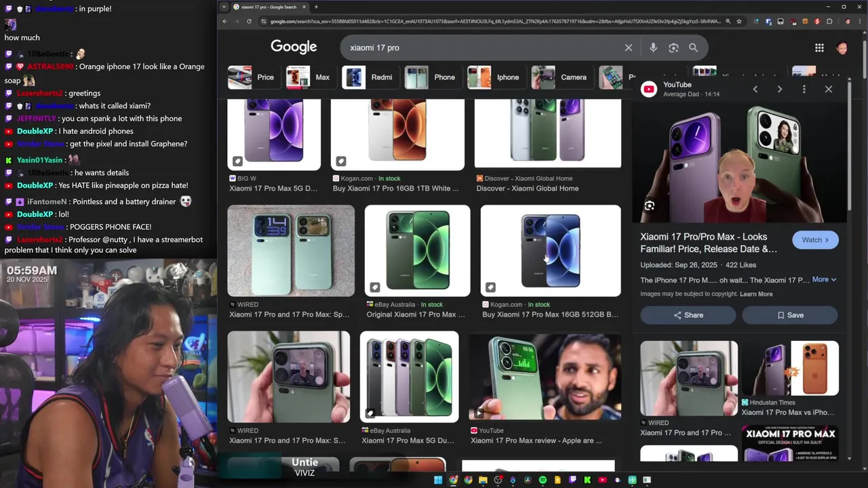Open the Chrome extensions puzzle icon
This screenshot has width=868, height=488.
coord(829,21)
